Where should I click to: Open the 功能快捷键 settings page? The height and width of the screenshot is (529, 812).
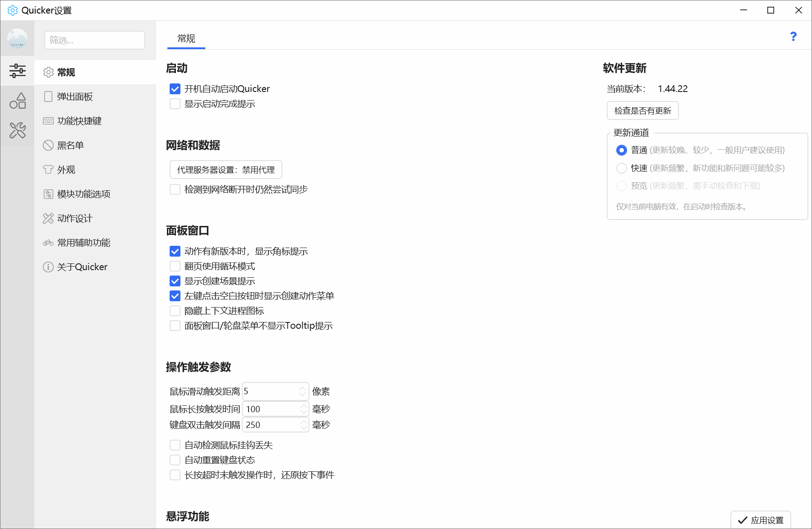95,121
